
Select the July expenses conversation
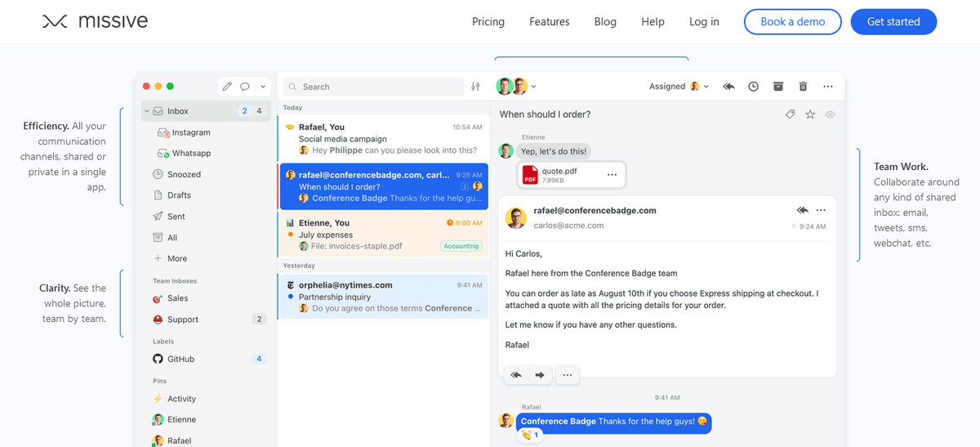pos(384,235)
